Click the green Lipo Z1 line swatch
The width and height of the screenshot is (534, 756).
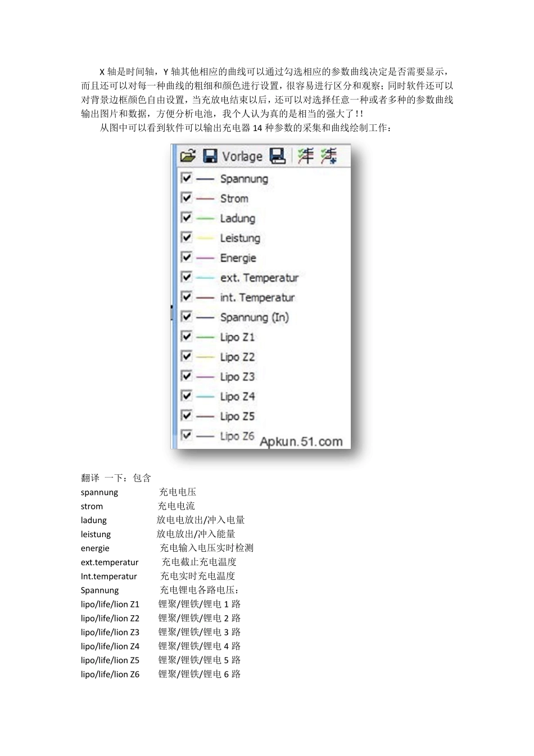point(205,337)
